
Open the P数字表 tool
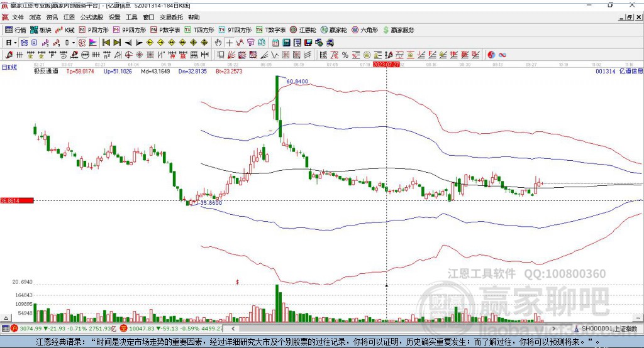(x=165, y=30)
